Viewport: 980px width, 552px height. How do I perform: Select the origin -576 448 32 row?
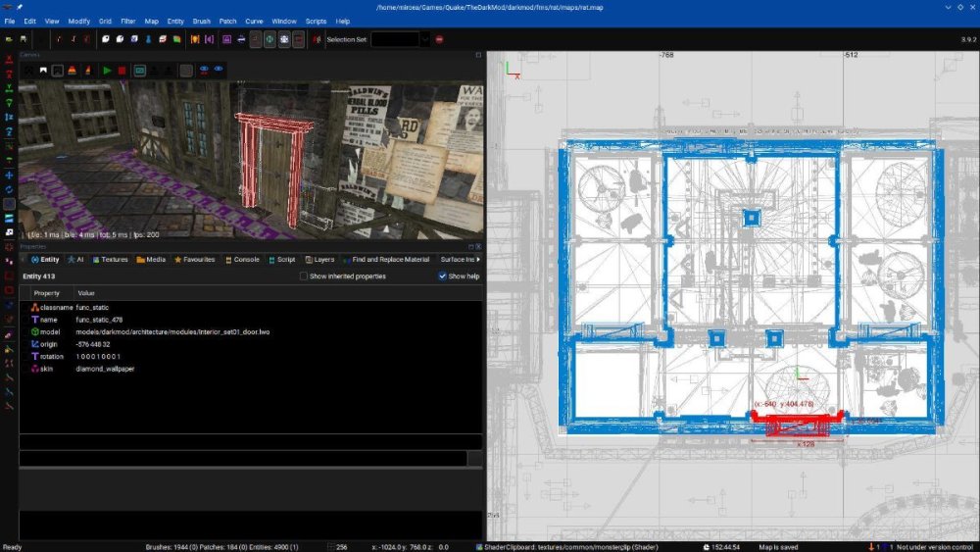(x=251, y=344)
